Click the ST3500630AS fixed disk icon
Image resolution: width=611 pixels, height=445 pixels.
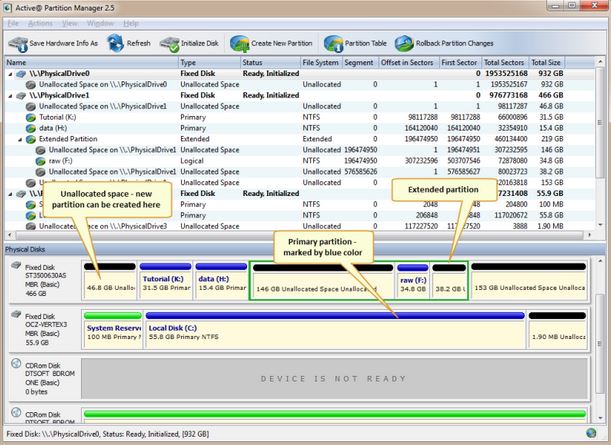pyautogui.click(x=16, y=265)
